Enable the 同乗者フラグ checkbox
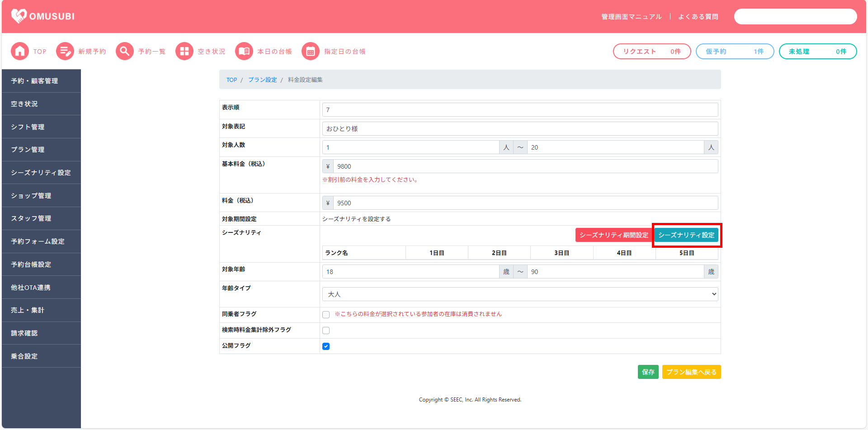 point(326,315)
